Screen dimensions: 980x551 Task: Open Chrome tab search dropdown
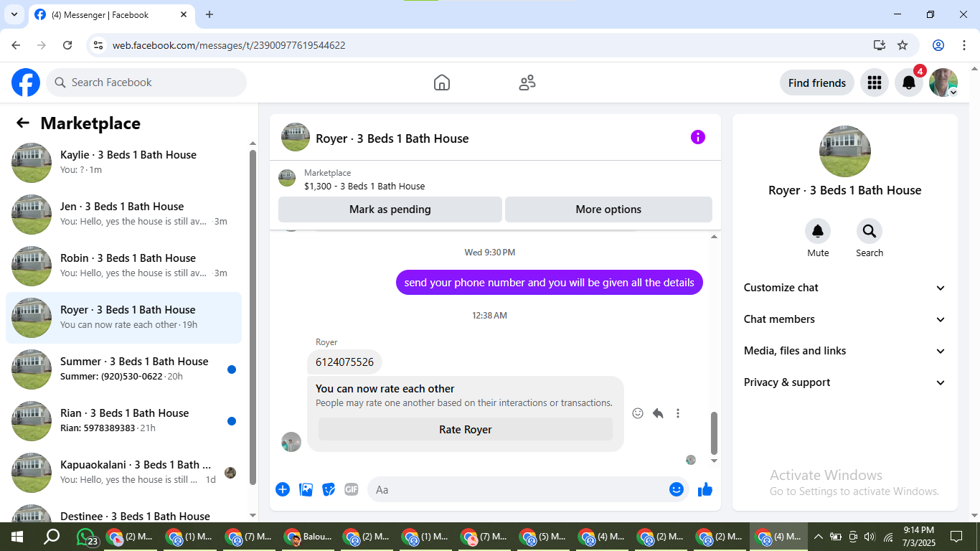point(14,14)
